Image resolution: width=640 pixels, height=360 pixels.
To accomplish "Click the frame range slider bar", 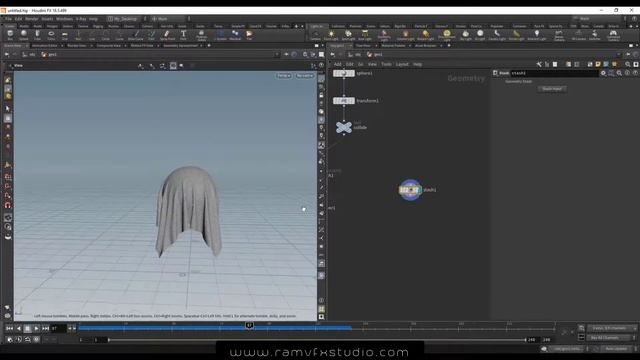I will click(x=317, y=340).
